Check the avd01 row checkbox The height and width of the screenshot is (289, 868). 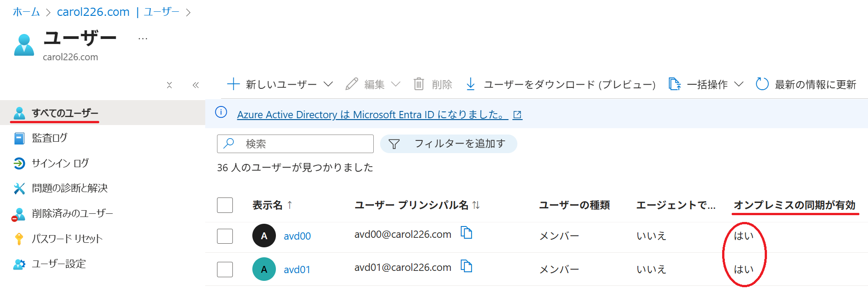click(x=225, y=270)
